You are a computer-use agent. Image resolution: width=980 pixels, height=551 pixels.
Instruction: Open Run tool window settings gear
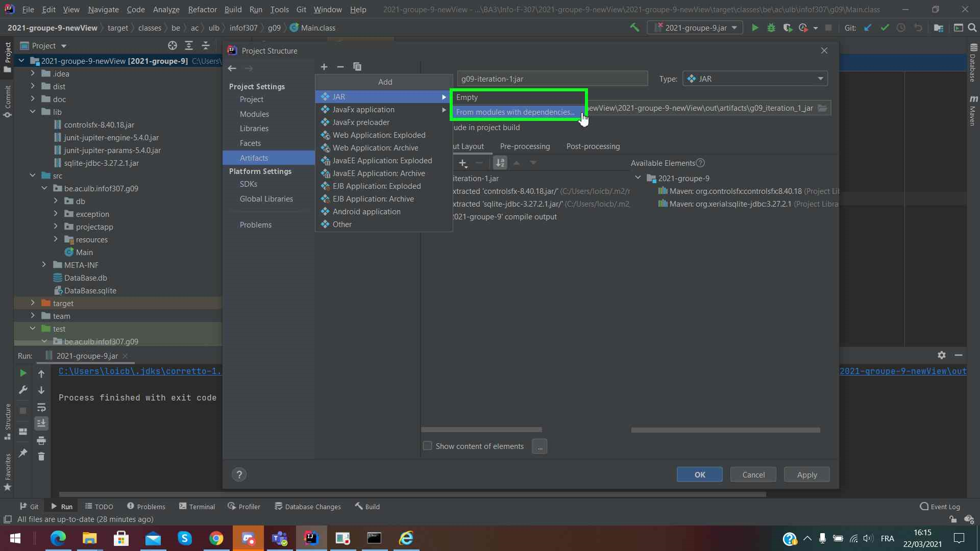point(942,355)
